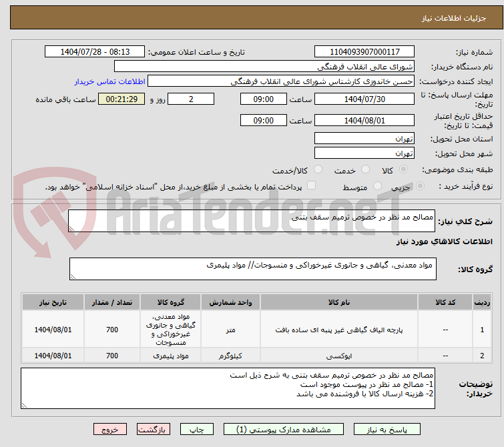Click date 1404/08/01 in پارچه row
Image resolution: width=504 pixels, height=447 pixels.
tap(53, 330)
